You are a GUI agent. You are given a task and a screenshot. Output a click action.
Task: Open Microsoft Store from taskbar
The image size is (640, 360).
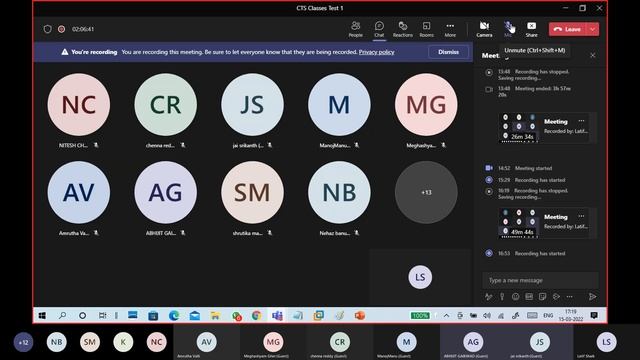pyautogui.click(x=153, y=316)
